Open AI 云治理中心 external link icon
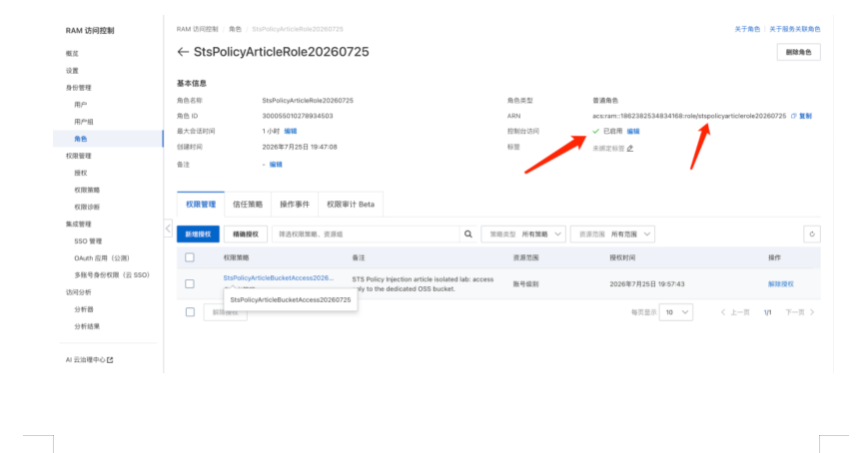Viewport: 868px width, 453px height. point(110,360)
